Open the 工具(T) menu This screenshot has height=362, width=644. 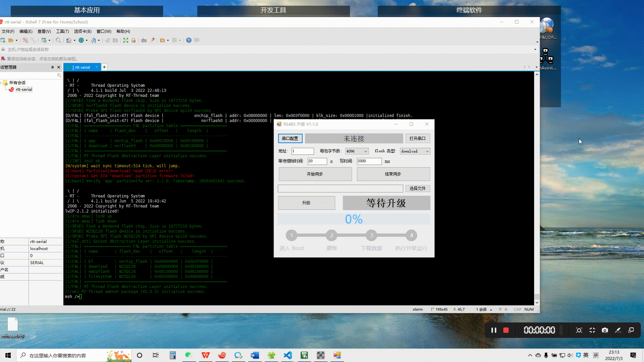point(62,31)
